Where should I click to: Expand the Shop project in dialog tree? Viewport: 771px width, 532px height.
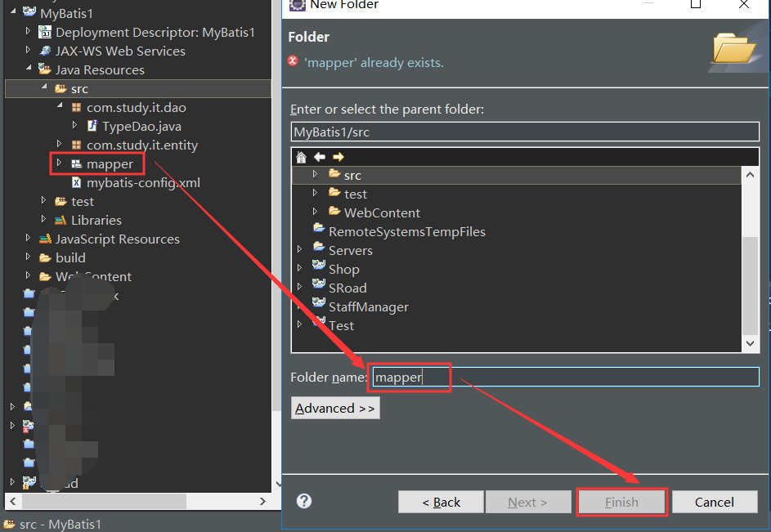pos(299,268)
